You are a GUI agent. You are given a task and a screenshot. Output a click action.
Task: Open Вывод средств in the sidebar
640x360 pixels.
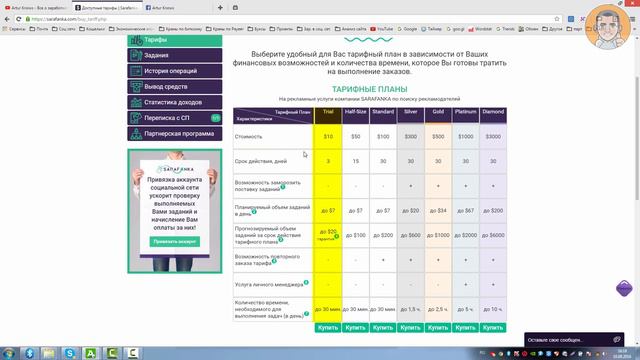tap(175, 87)
